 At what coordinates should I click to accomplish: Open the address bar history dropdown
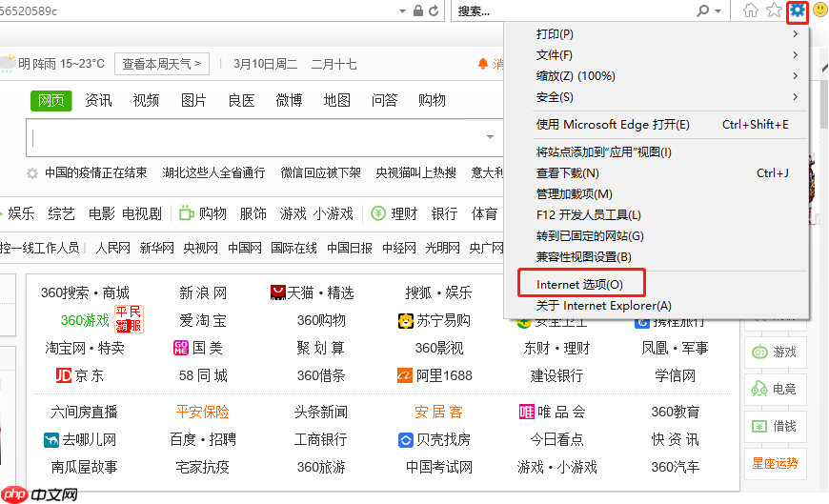point(402,11)
